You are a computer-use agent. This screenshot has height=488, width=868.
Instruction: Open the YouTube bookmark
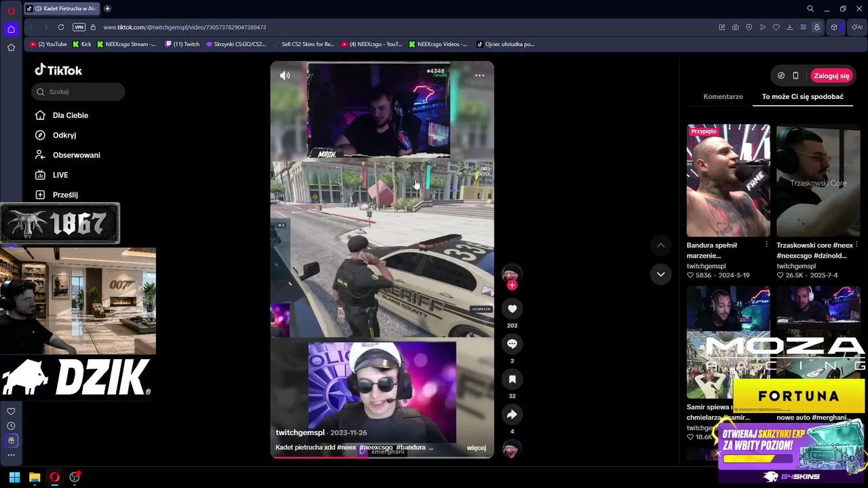point(48,44)
